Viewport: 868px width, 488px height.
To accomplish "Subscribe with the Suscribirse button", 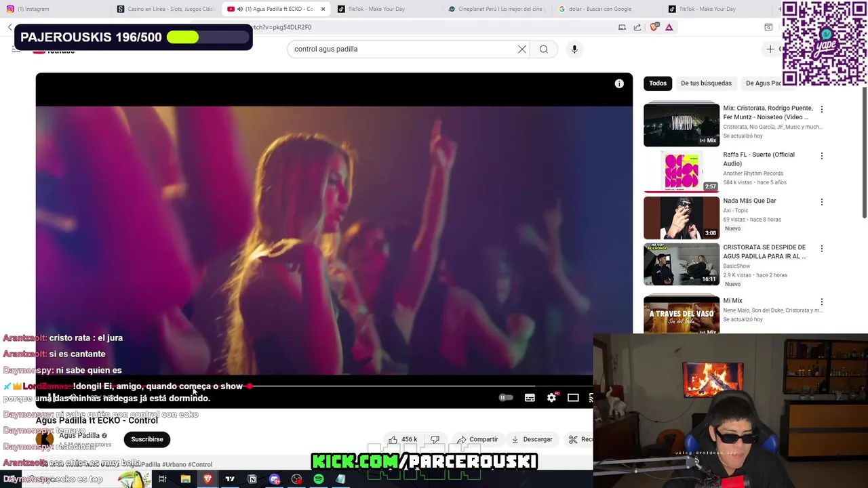I will [147, 439].
